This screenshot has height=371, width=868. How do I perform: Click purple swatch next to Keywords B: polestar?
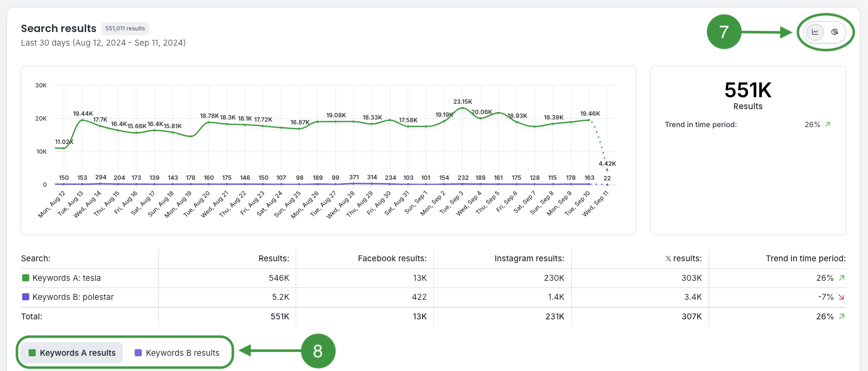[x=25, y=297]
